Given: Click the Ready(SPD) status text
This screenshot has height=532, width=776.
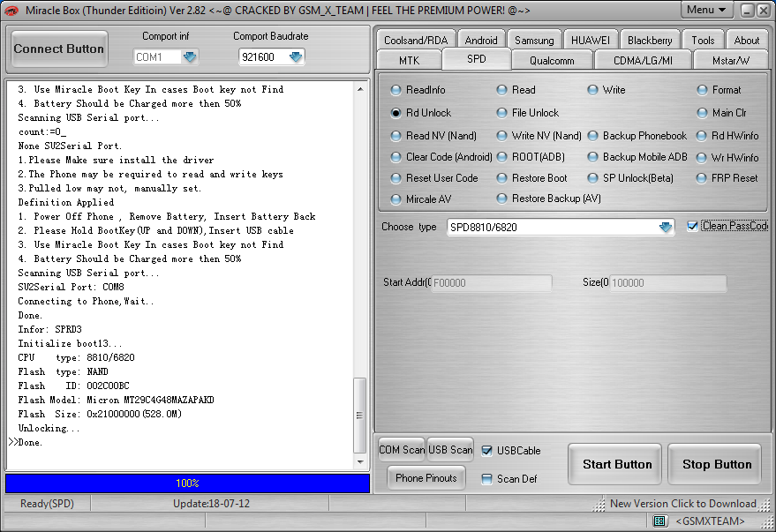Looking at the screenshot, I should 47,503.
